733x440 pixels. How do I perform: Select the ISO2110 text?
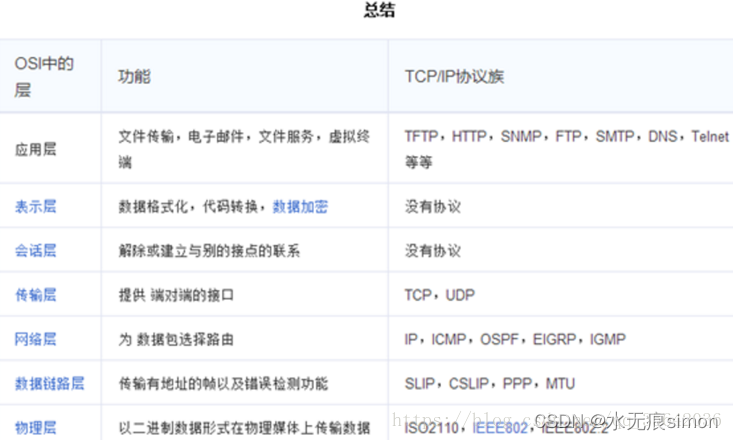click(x=431, y=427)
